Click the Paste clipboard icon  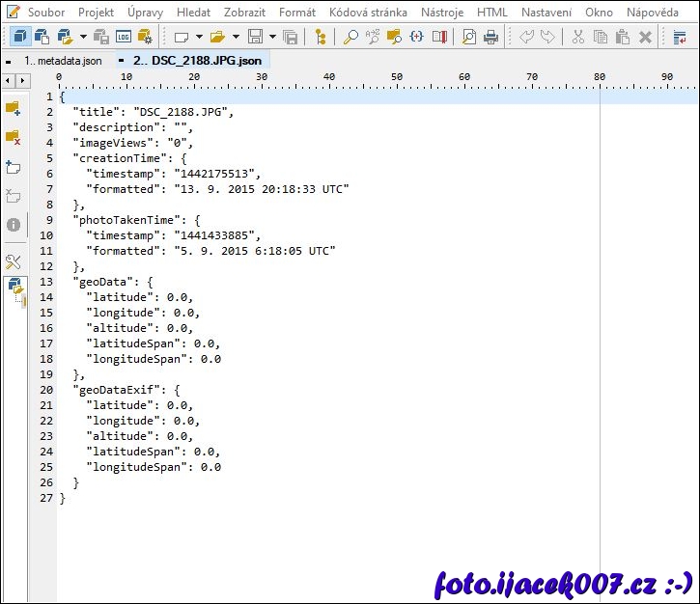point(623,37)
